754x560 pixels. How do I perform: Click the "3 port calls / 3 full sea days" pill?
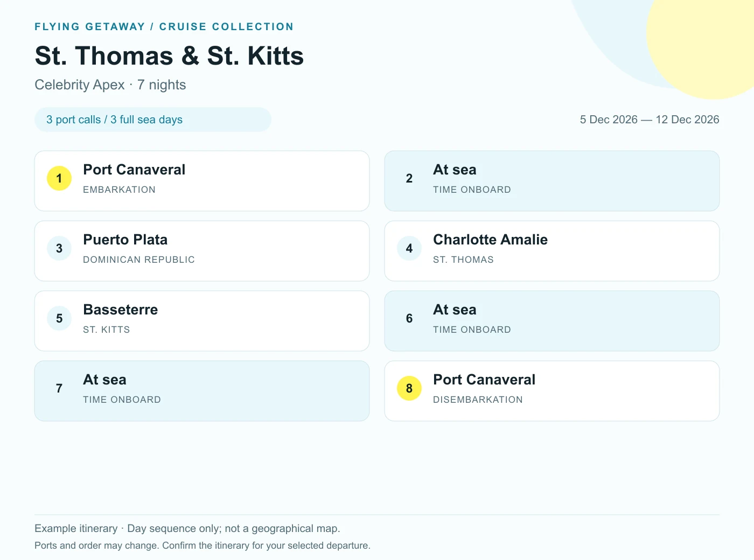pyautogui.click(x=153, y=120)
